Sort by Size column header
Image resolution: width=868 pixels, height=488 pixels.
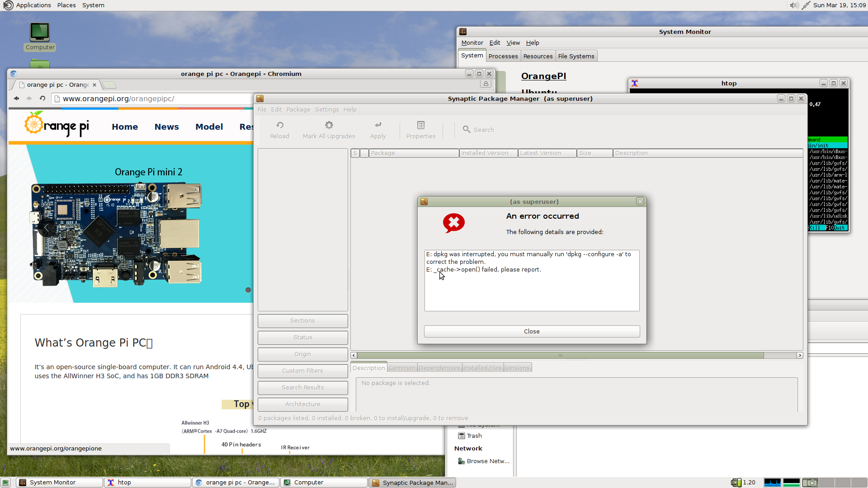point(594,153)
